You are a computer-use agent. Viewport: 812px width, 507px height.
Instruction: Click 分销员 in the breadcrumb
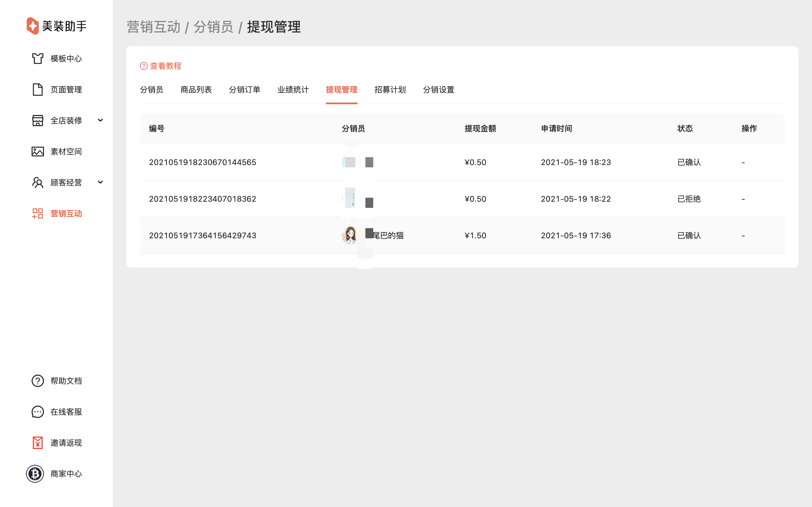click(213, 27)
